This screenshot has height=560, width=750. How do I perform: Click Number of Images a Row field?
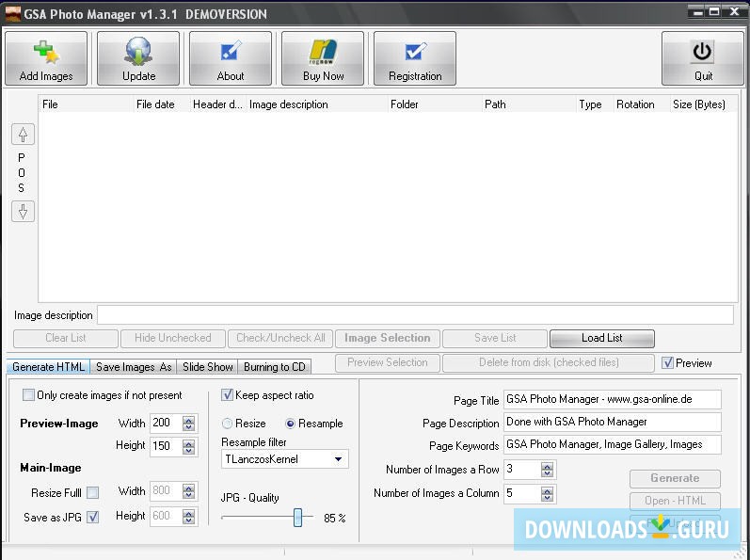coord(522,469)
